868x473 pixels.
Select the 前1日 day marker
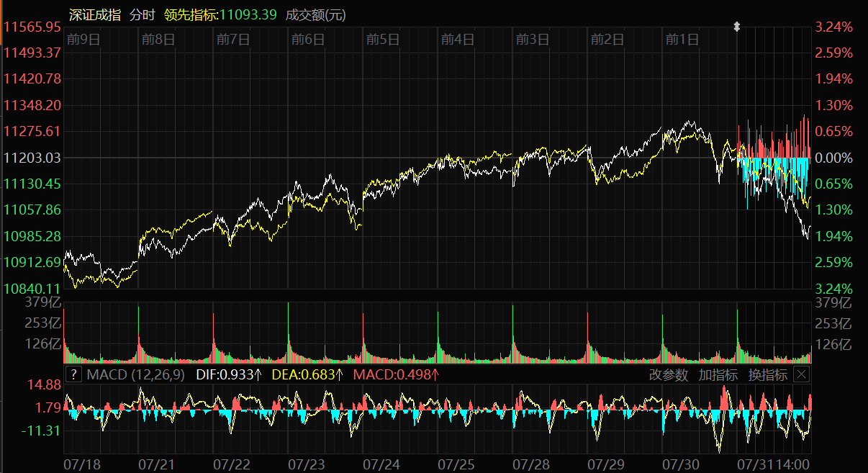tap(682, 40)
